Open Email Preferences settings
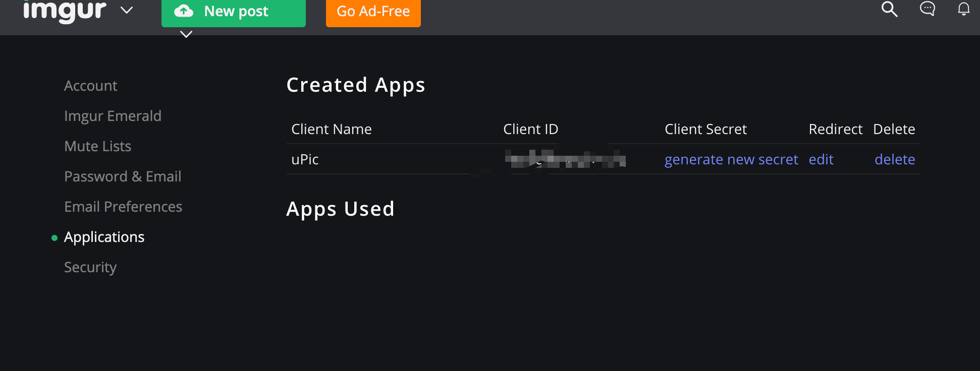 click(x=123, y=207)
